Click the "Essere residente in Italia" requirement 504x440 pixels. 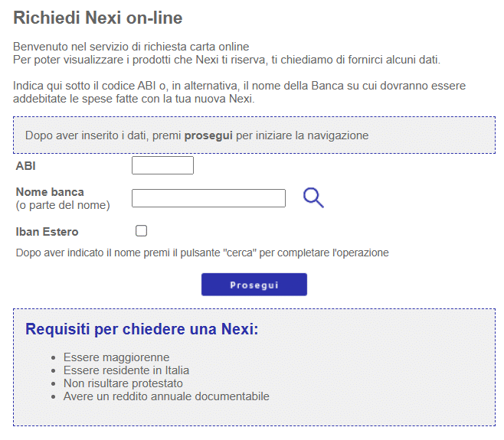coord(126,370)
